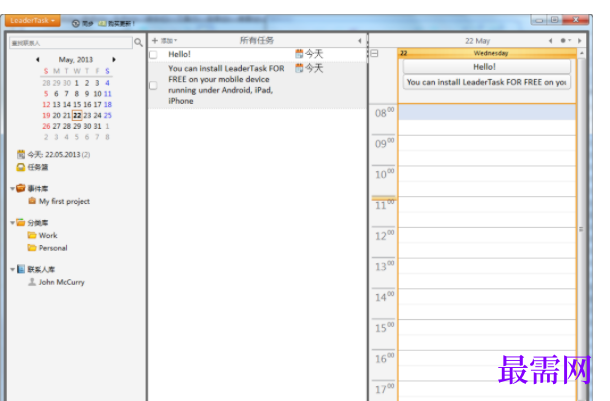Collapse the contacts library tree node
This screenshot has height=401, width=610.
(12, 270)
